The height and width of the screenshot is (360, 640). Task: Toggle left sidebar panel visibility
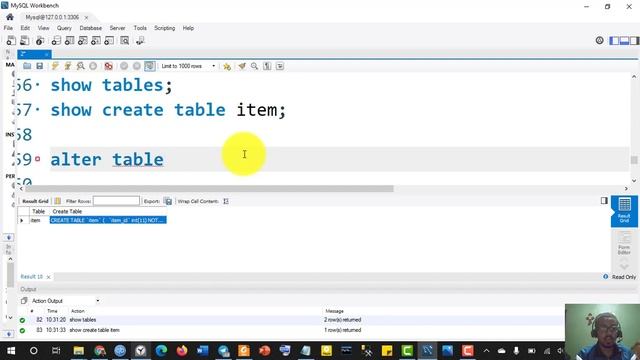614,40
